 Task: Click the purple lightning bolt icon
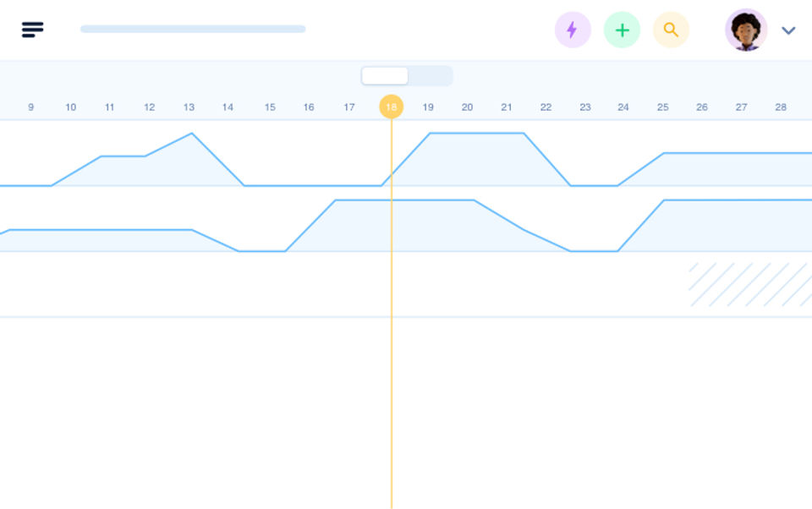point(573,30)
